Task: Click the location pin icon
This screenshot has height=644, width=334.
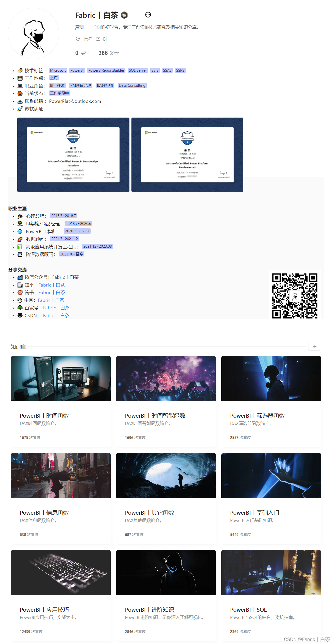Action: [78, 39]
